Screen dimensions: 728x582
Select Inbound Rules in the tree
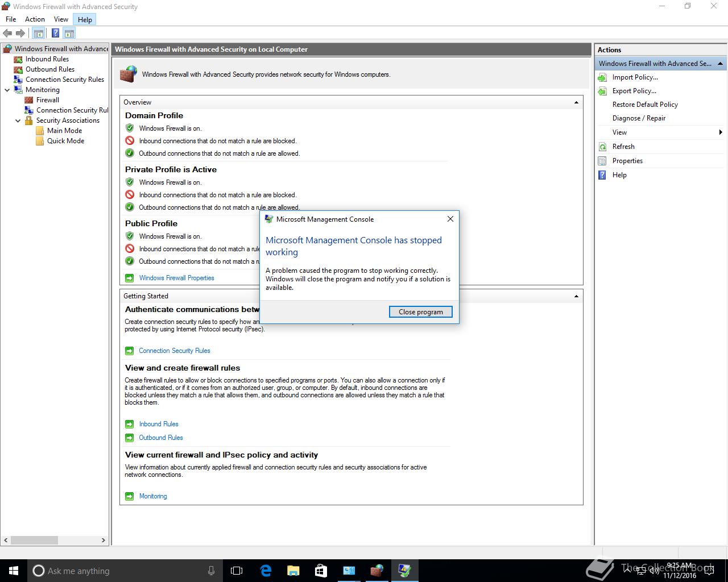(x=47, y=59)
